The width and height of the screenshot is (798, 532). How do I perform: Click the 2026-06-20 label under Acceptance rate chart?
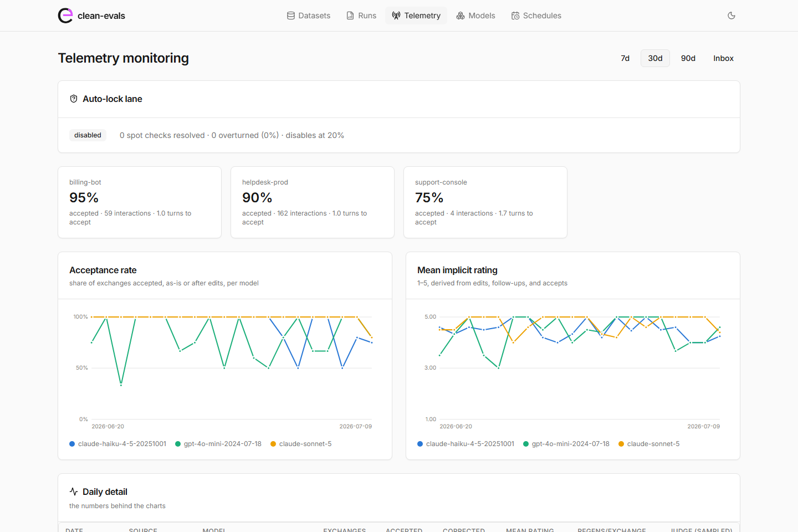108,427
